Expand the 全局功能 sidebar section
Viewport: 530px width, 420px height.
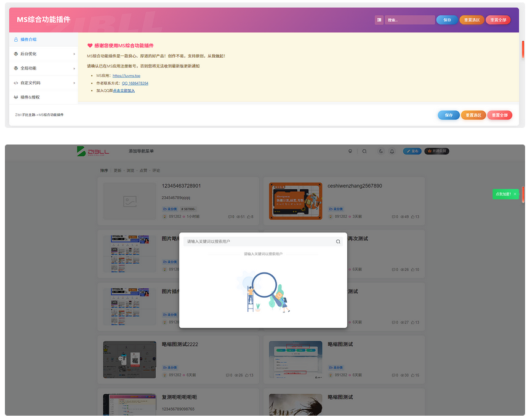[x=44, y=68]
